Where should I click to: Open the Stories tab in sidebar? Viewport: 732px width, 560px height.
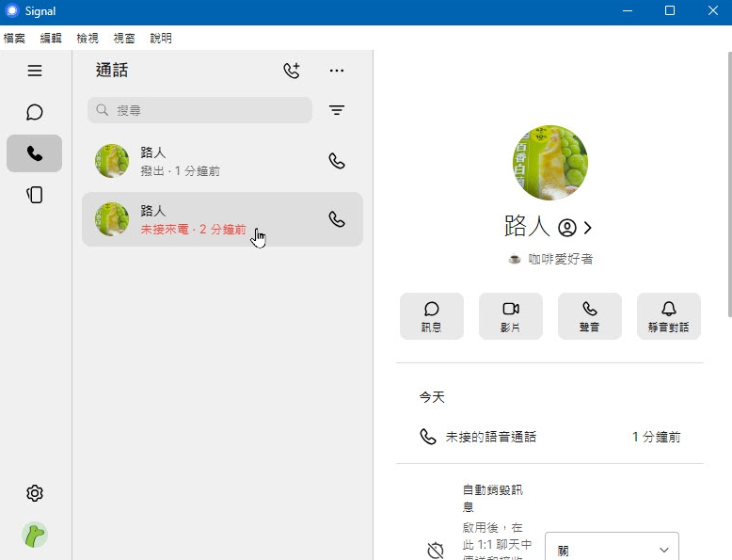click(x=35, y=195)
